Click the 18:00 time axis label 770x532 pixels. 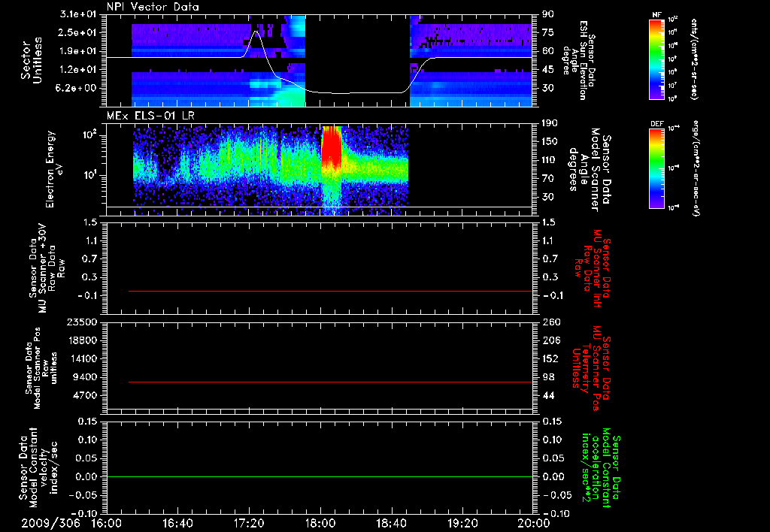(x=320, y=523)
